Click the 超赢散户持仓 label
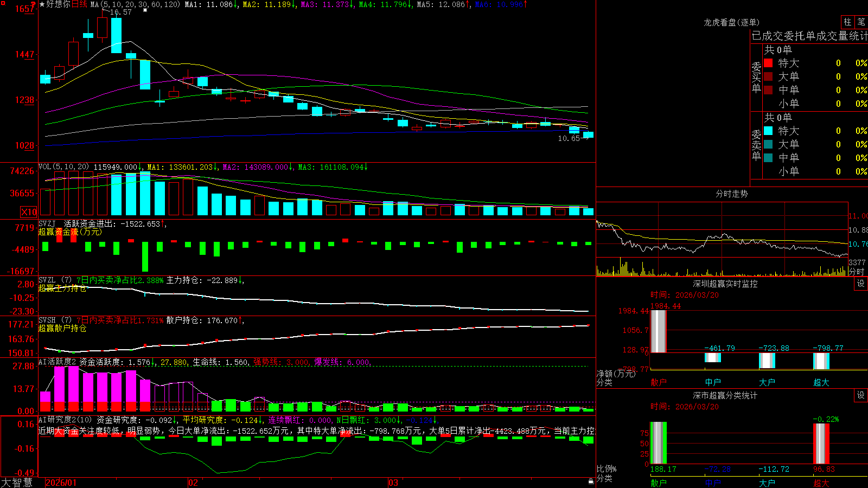The width and height of the screenshot is (868, 488). point(62,328)
